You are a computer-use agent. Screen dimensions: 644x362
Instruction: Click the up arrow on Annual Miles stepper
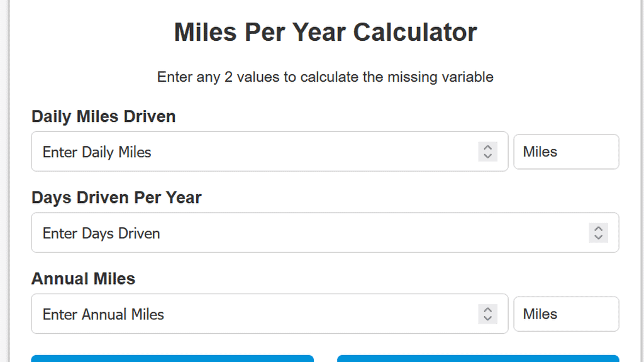[488, 309]
